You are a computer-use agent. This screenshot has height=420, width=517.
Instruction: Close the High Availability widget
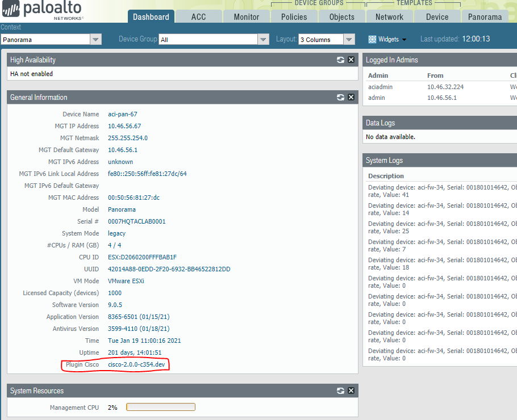pos(351,60)
